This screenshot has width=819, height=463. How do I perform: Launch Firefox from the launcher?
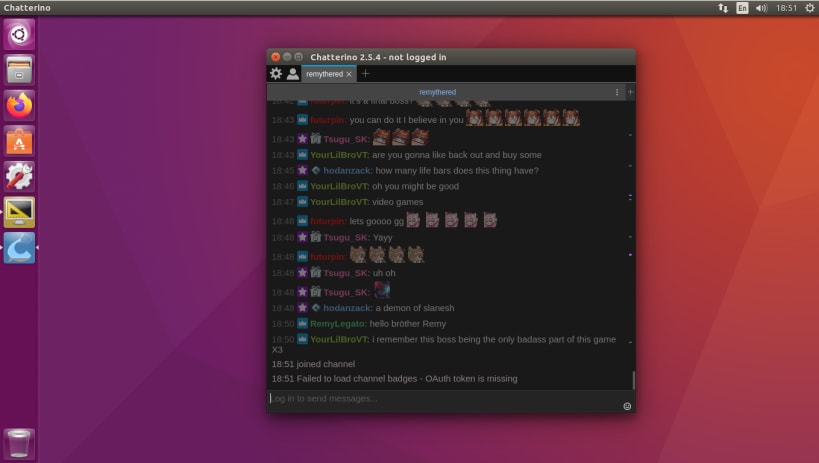point(19,106)
